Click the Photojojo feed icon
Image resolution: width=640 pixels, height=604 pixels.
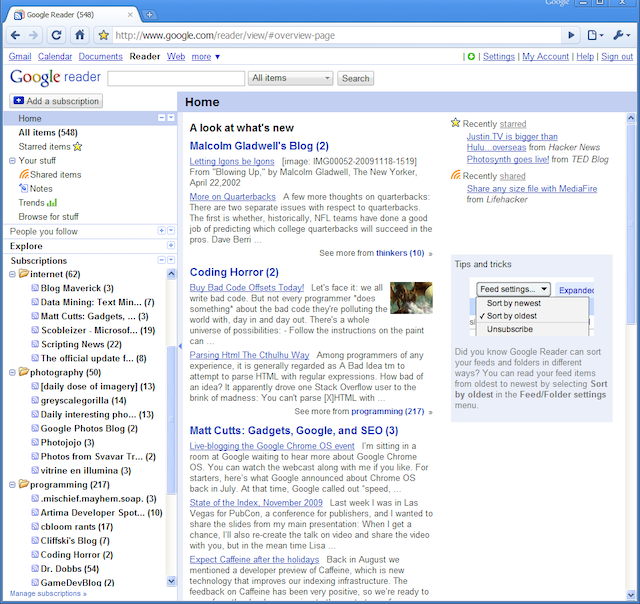pos(35,442)
